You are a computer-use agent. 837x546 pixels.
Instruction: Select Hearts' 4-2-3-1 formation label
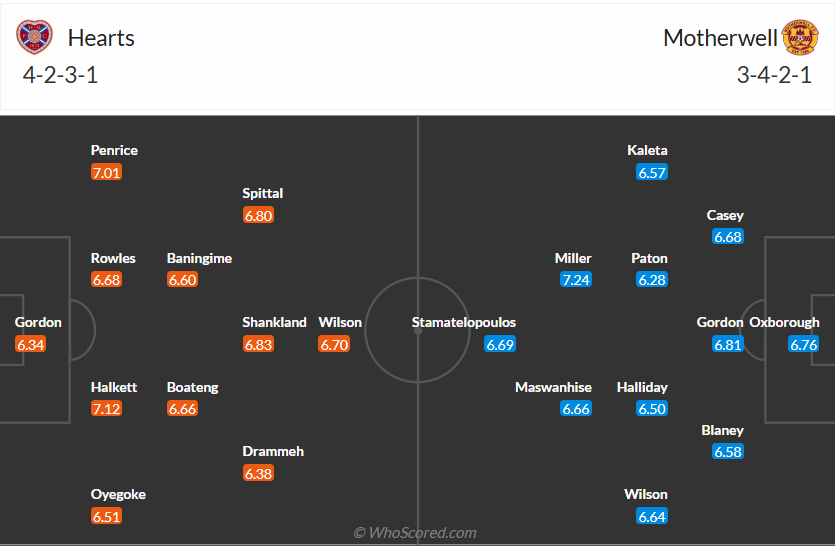[x=61, y=75]
